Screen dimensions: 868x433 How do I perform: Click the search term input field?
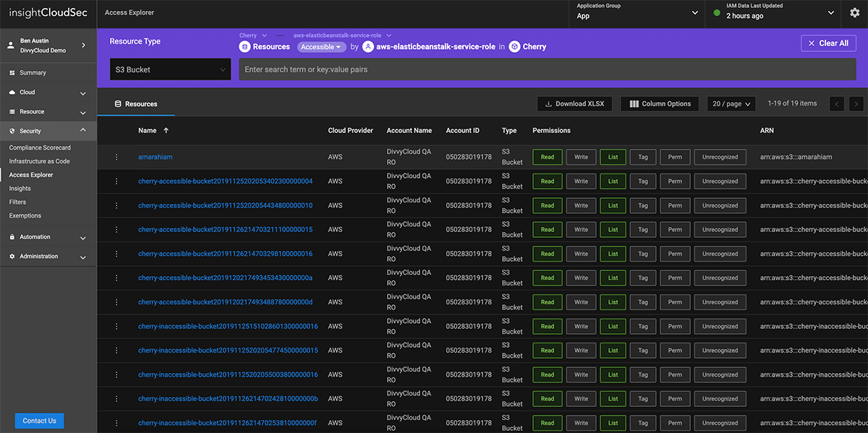(548, 69)
